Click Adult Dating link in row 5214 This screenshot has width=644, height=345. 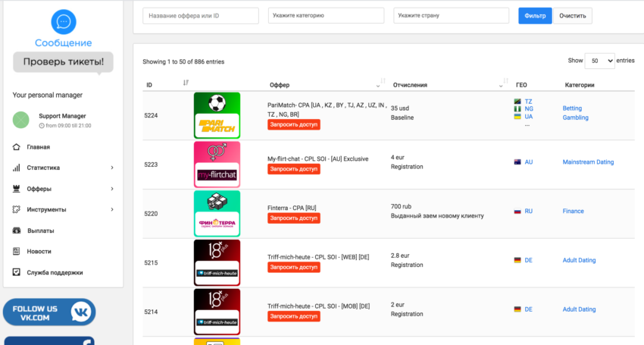(579, 309)
